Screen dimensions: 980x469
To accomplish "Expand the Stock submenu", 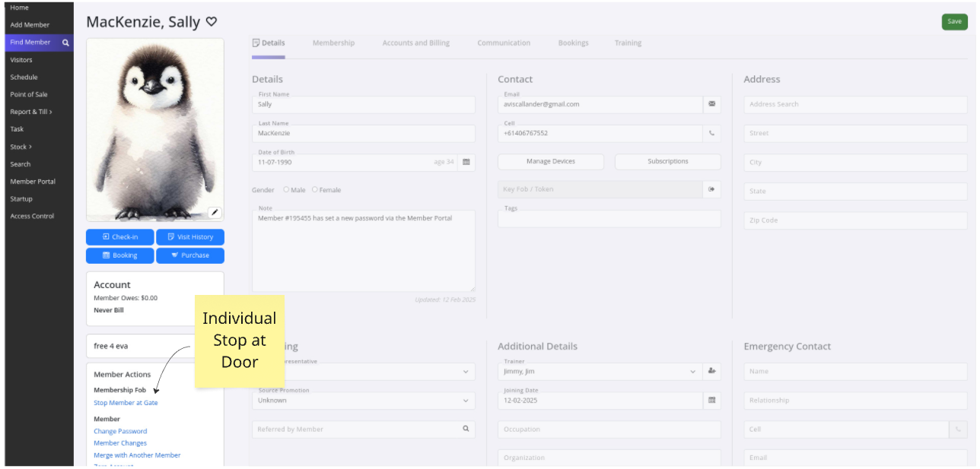I will pos(21,147).
